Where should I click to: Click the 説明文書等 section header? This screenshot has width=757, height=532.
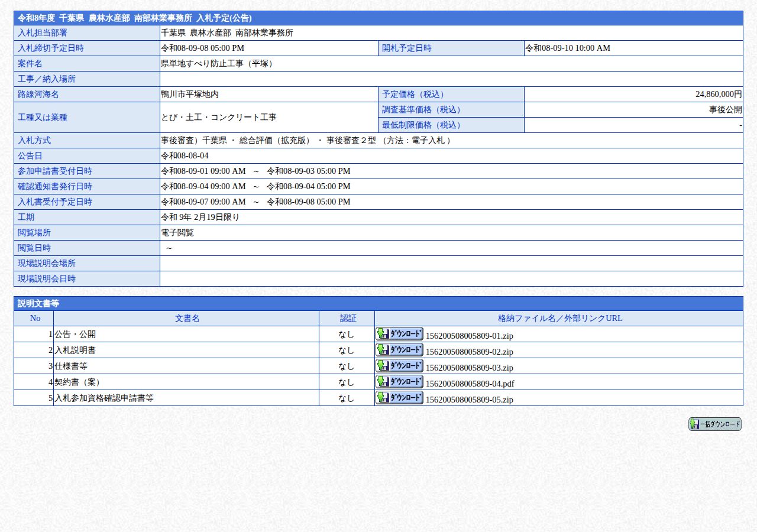tap(378, 303)
